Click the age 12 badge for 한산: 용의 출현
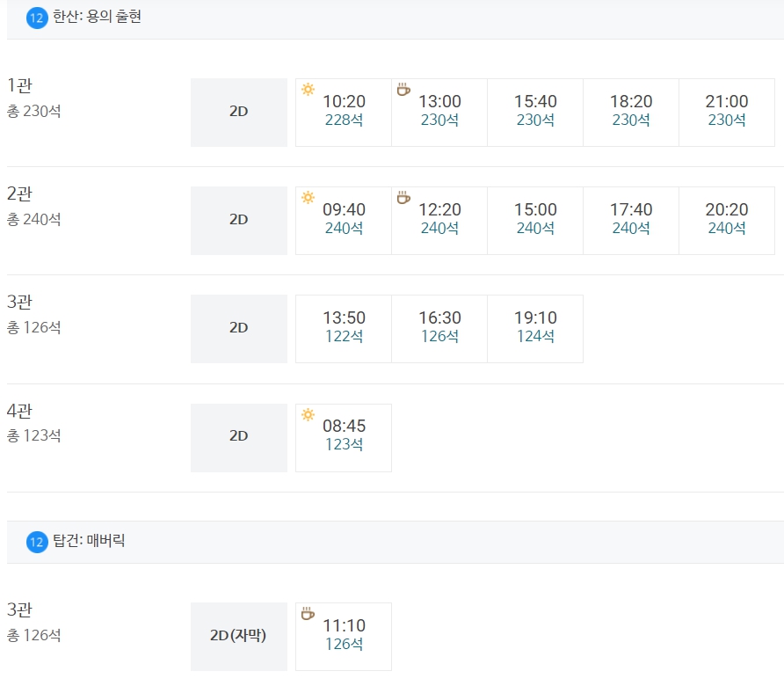784x686 pixels. (37, 18)
